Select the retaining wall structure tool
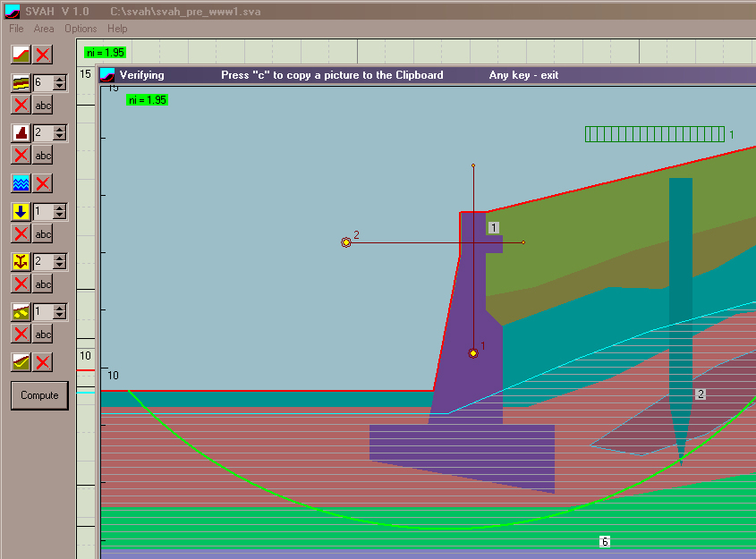This screenshot has width=756, height=559. tap(21, 133)
